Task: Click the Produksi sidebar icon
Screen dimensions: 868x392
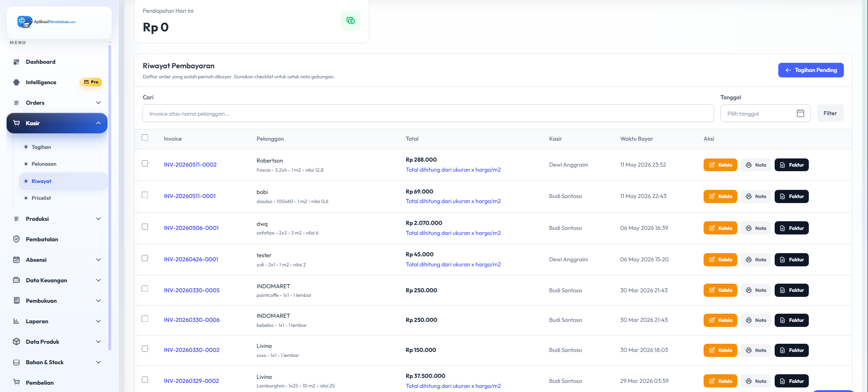Action: pos(16,219)
